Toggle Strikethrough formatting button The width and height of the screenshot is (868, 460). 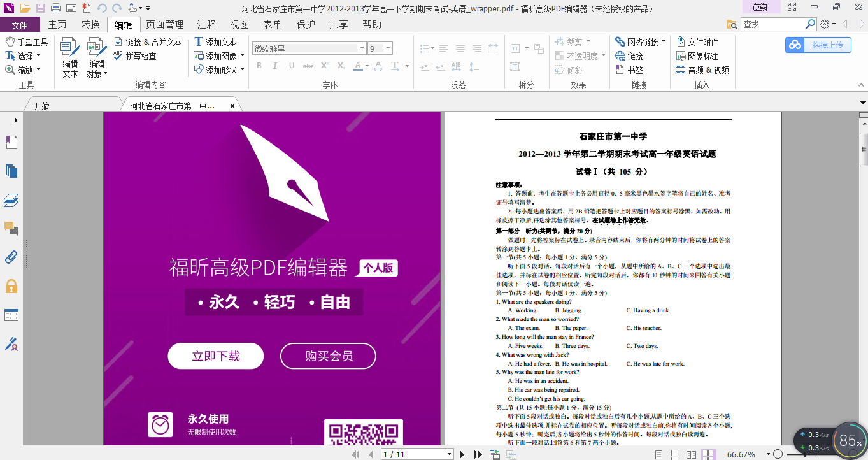[308, 66]
